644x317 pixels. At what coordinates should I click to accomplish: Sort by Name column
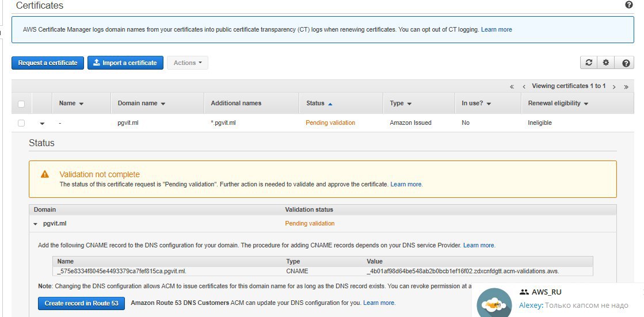[71, 104]
